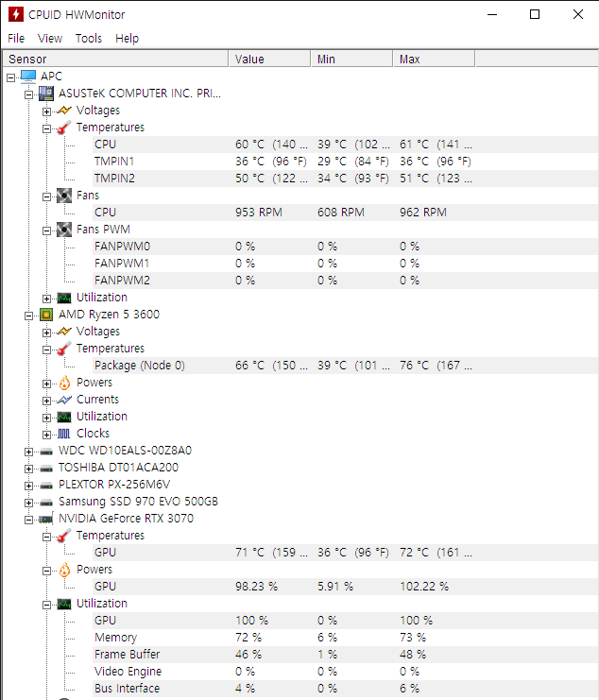Select the FANPWM0 row
This screenshot has height=700, width=599.
pyautogui.click(x=346, y=247)
